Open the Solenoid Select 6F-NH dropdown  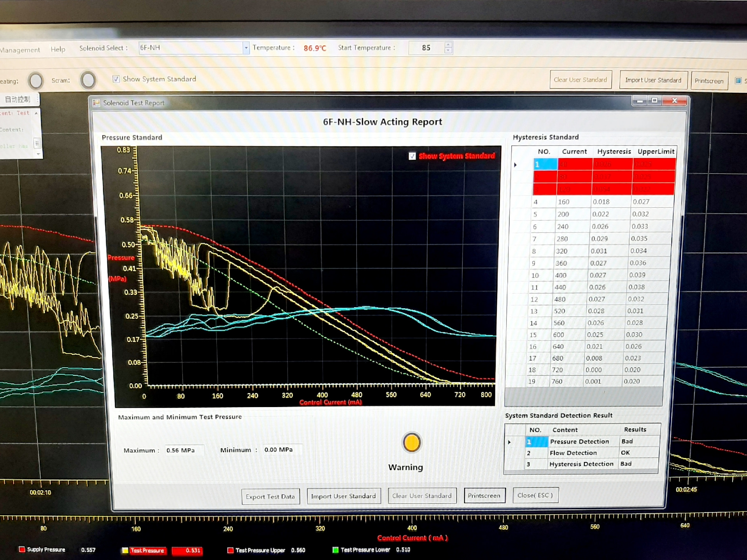point(246,48)
